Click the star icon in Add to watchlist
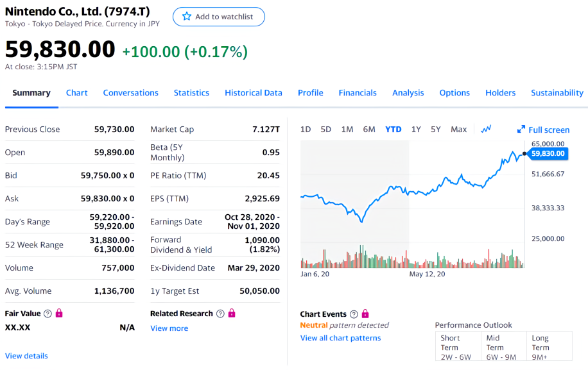This screenshot has width=588, height=370. 186,17
